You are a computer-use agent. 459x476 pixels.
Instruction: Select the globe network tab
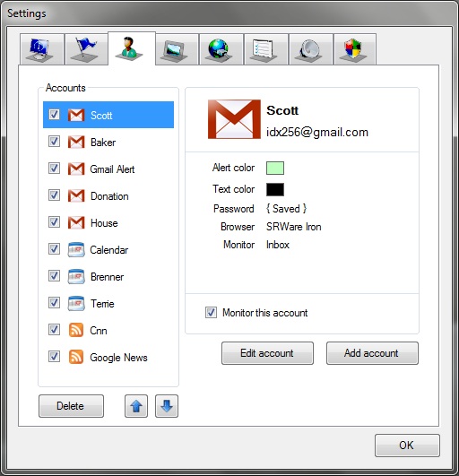(x=221, y=49)
